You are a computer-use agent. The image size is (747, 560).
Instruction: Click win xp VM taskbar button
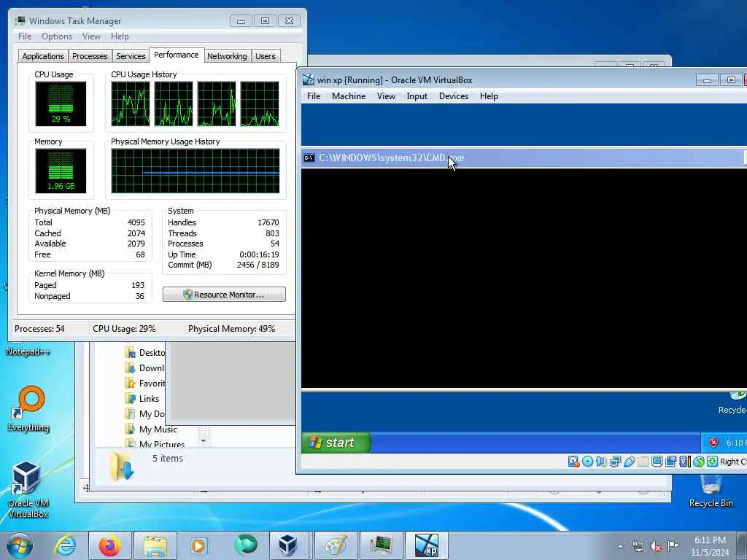point(426,545)
